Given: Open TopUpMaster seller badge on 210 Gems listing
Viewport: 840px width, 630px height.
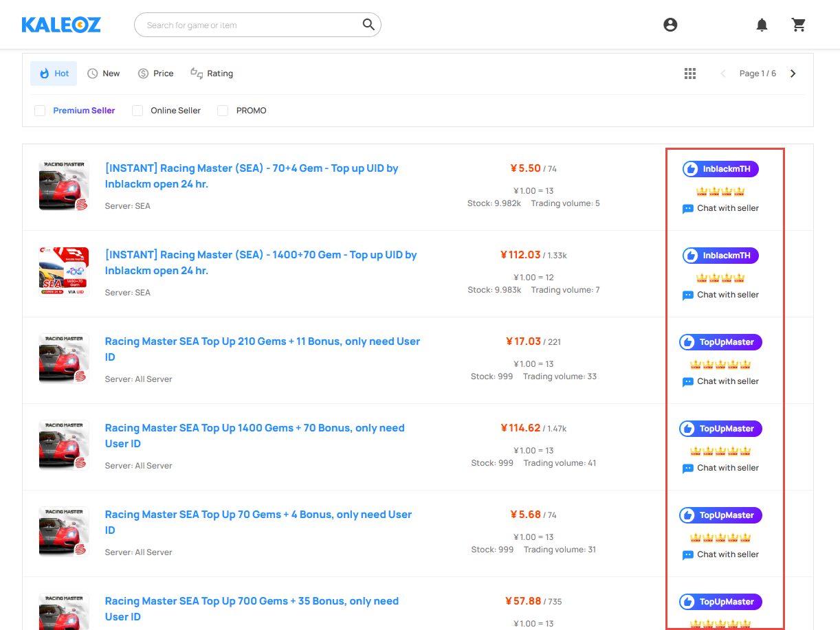Looking at the screenshot, I should click(720, 342).
